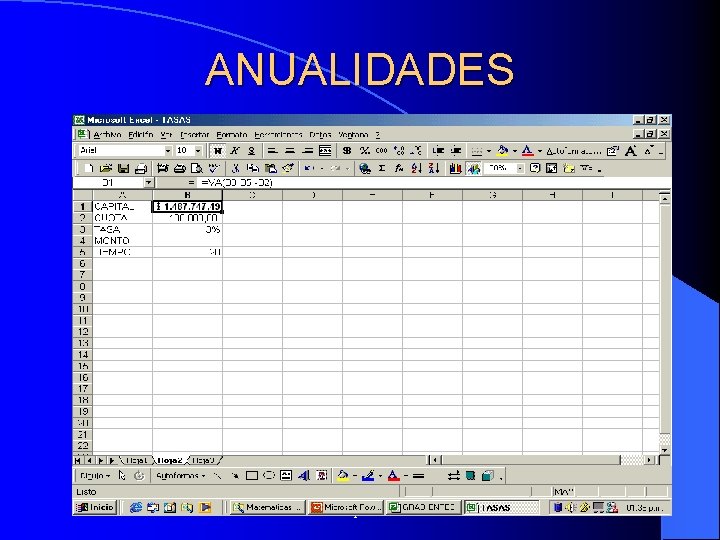Image resolution: width=720 pixels, height=540 pixels.
Task: Open print preview with the magnifier page icon
Action: [x=197, y=169]
